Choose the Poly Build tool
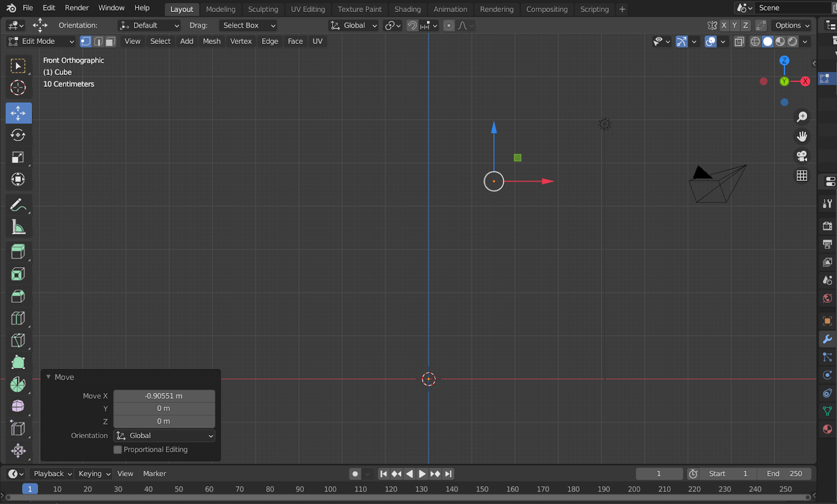 (x=18, y=362)
